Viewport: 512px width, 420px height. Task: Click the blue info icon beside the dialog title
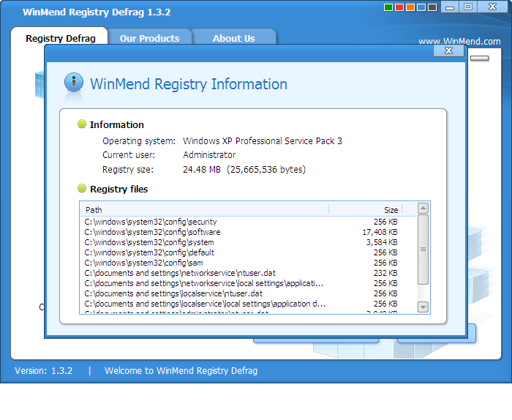[x=74, y=83]
